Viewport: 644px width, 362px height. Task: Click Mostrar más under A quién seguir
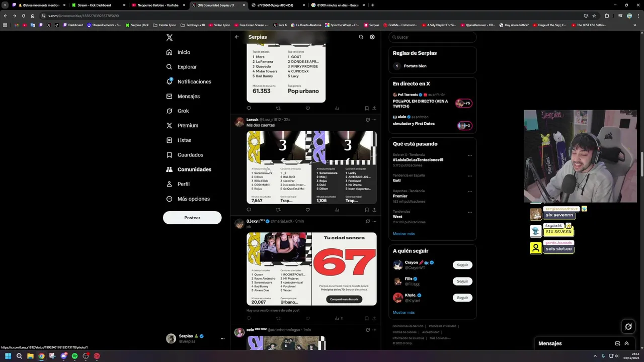point(404,312)
